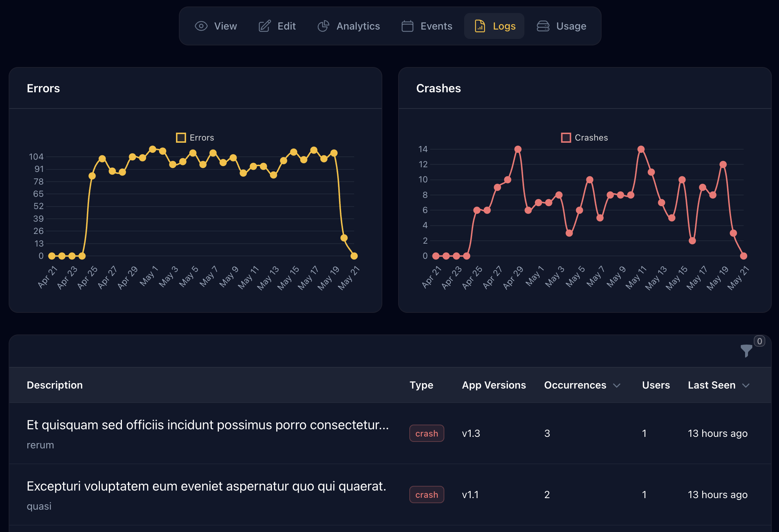
Task: Click the Usage storage icon
Action: pyautogui.click(x=543, y=26)
